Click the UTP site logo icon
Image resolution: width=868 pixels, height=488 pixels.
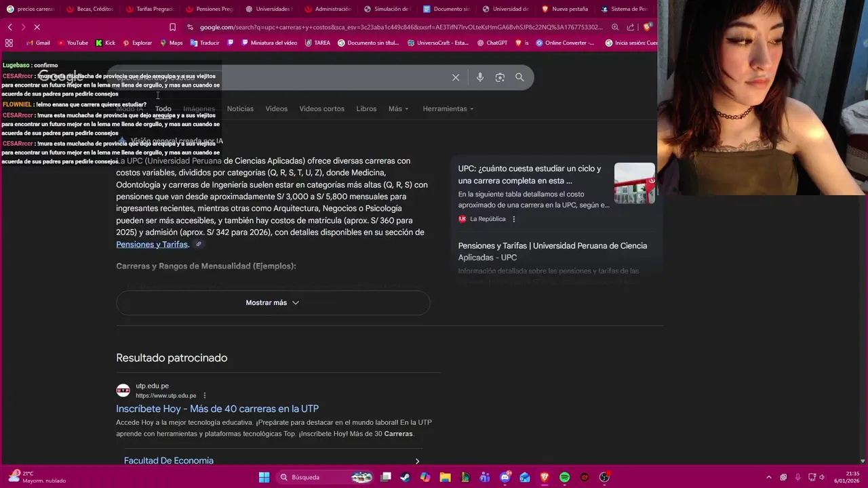coord(123,390)
